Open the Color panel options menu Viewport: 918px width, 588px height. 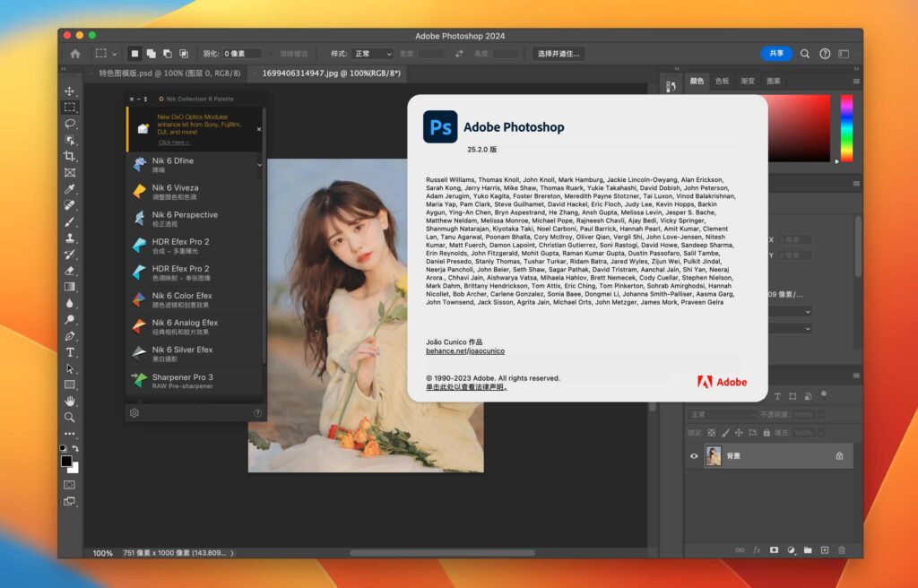pyautogui.click(x=856, y=82)
